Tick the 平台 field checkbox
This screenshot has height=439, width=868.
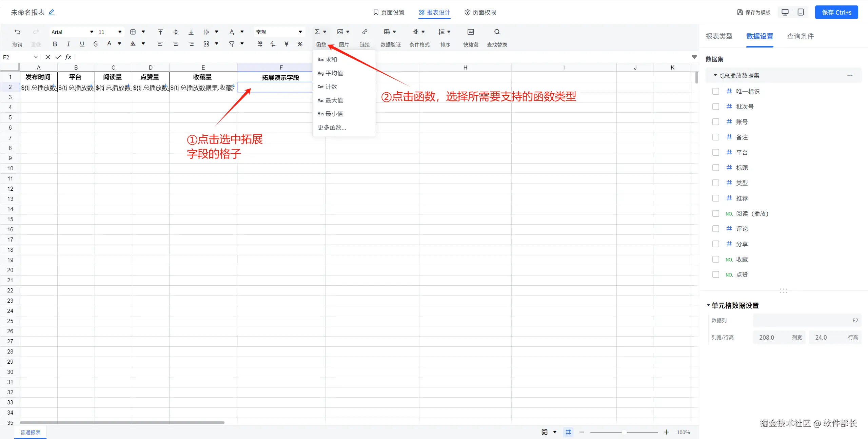pos(716,152)
